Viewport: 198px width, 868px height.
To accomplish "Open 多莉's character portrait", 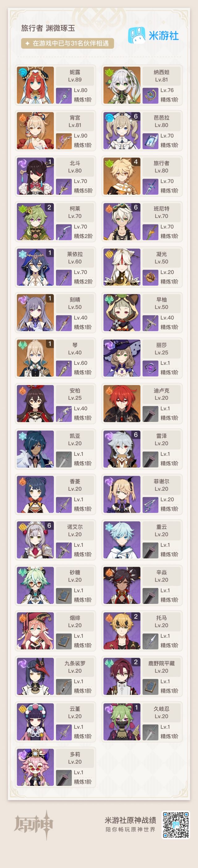I will click(x=35, y=767).
